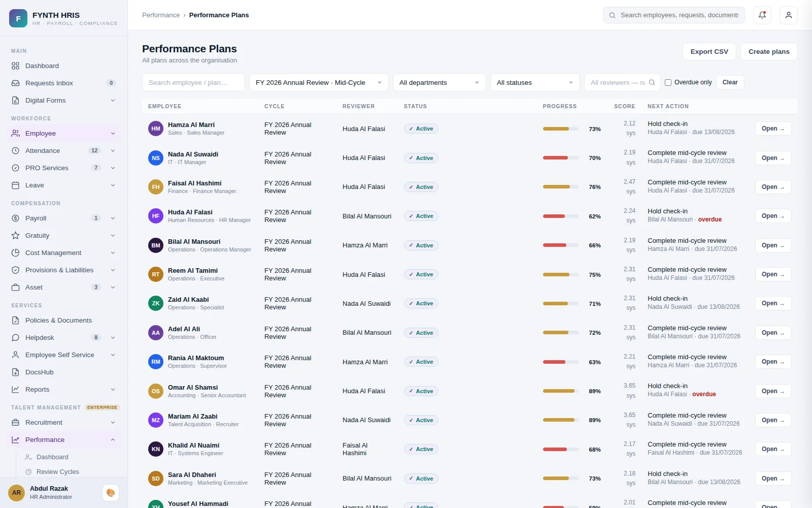Click the Helpdesk chat bubble icon
This screenshot has height=508, width=812.
coord(16,338)
